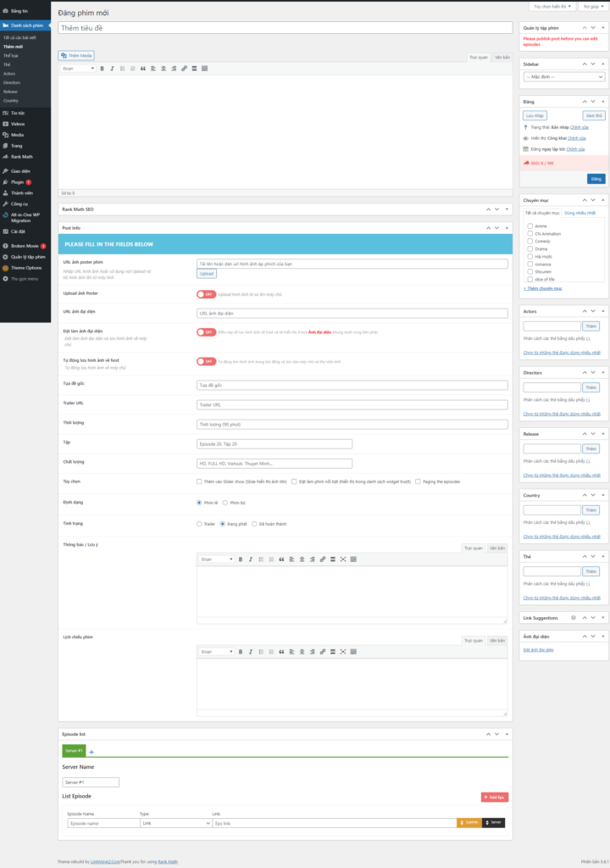Click Lưu nháp save draft button
610x868 pixels.
point(535,115)
